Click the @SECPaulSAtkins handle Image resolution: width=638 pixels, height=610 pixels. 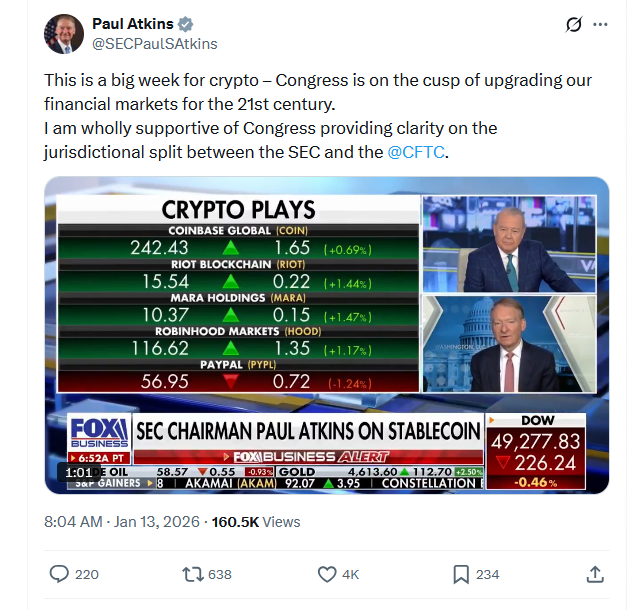coord(154,44)
